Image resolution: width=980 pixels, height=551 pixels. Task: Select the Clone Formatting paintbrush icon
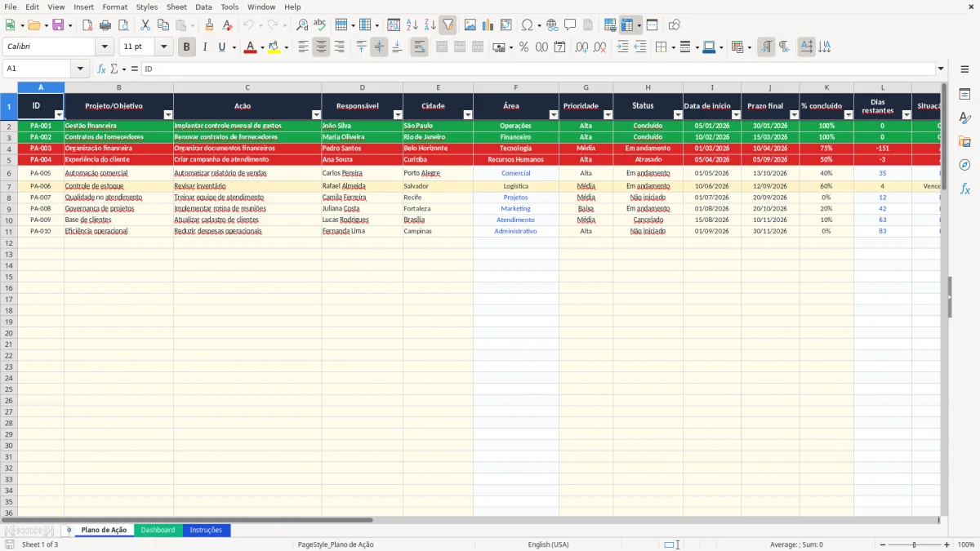pyautogui.click(x=209, y=25)
